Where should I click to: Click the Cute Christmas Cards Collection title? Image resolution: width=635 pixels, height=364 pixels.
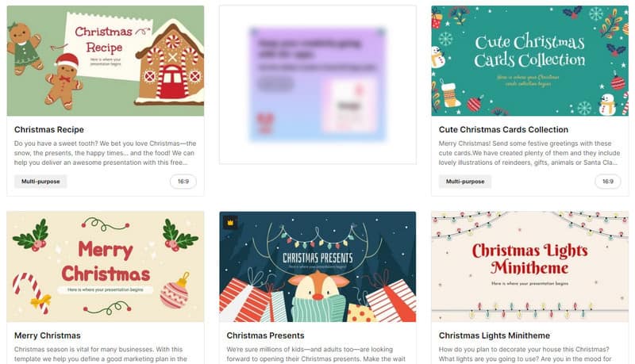(503, 130)
